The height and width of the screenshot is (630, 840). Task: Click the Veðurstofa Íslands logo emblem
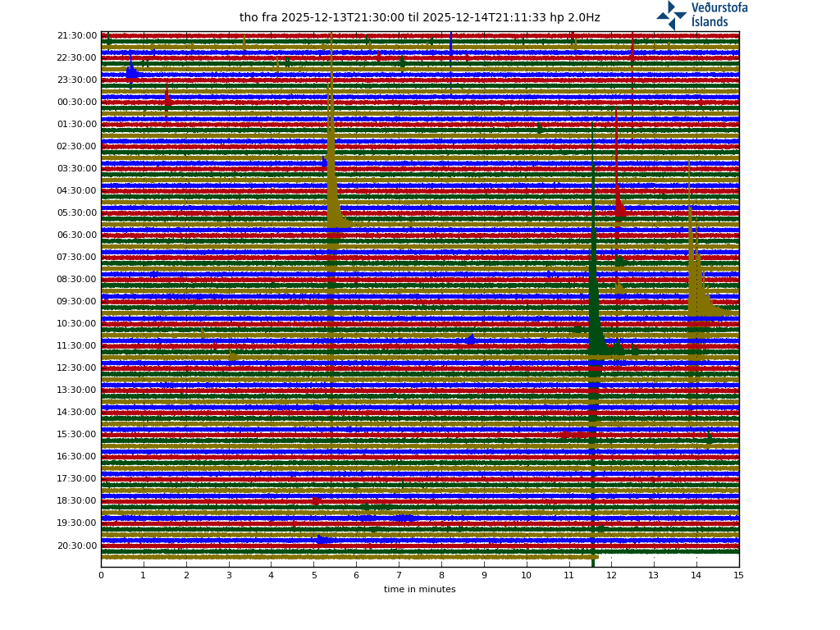[671, 15]
